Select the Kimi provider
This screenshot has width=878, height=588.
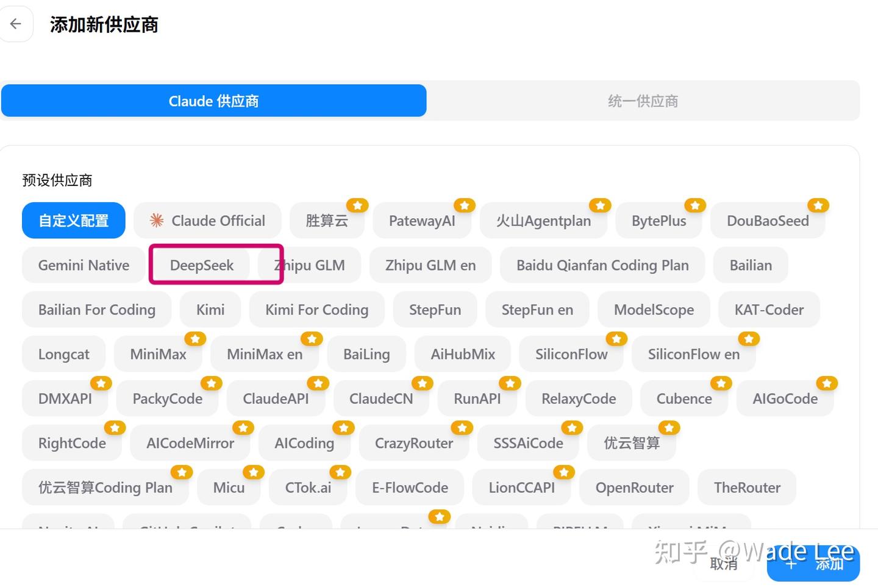210,310
